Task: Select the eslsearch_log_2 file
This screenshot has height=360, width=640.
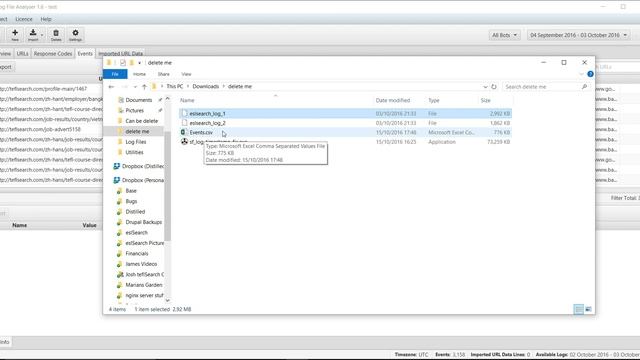Action: (x=345, y=123)
